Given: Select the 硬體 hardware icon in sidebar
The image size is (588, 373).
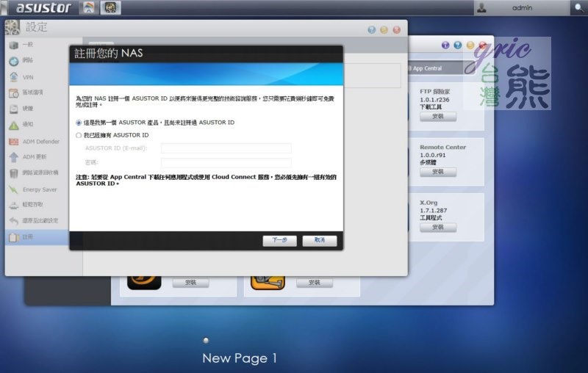Looking at the screenshot, I should [x=13, y=109].
